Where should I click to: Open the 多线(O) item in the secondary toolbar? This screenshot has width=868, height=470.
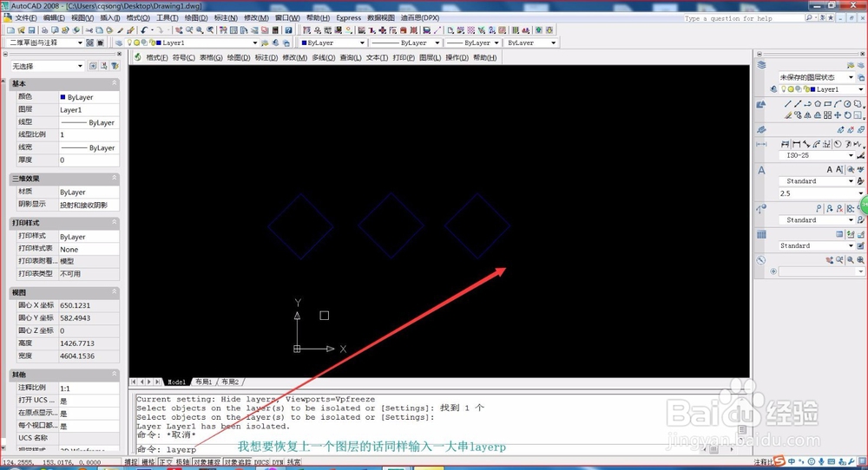click(x=323, y=57)
